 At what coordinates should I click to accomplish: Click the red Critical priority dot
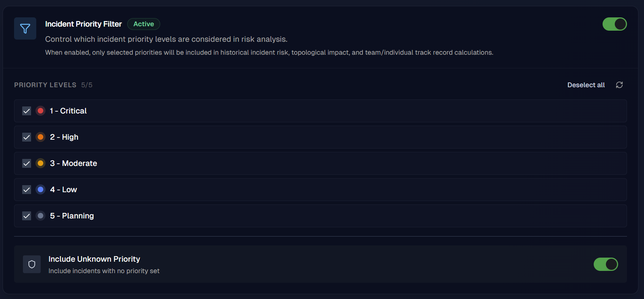[40, 111]
